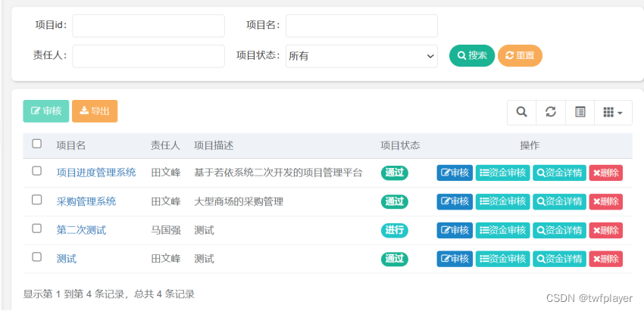
Task: Click 删除 in the 项目进度管理系统 row
Action: click(x=606, y=173)
